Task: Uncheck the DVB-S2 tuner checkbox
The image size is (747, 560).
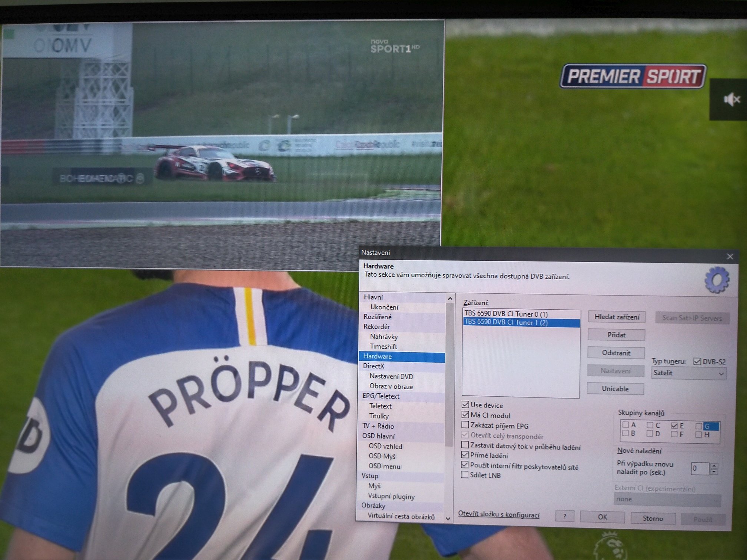Action: [x=697, y=361]
